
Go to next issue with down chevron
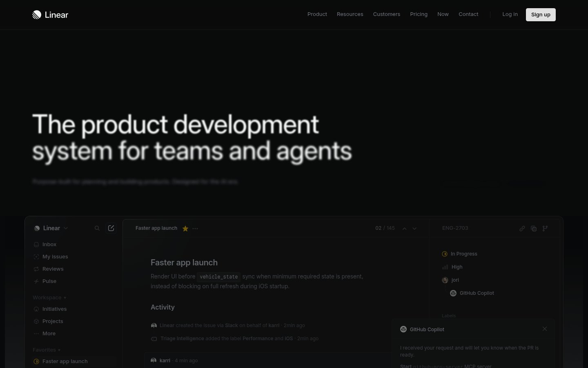tap(414, 229)
